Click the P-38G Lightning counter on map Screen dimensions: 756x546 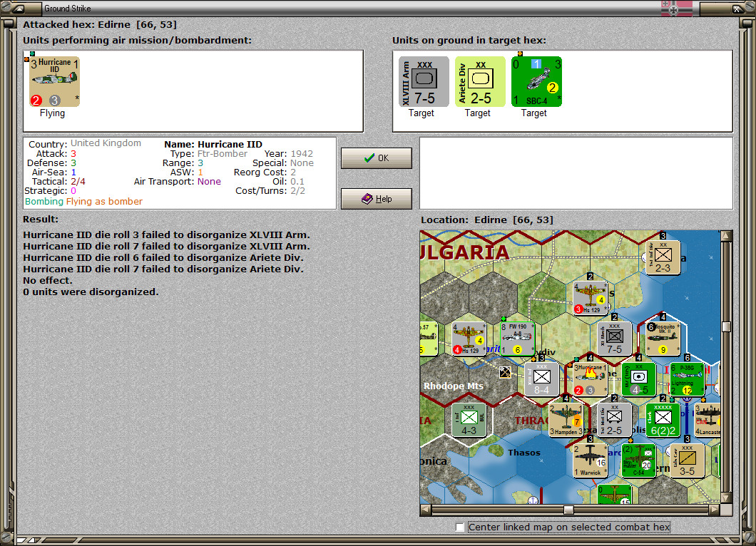pyautogui.click(x=687, y=379)
